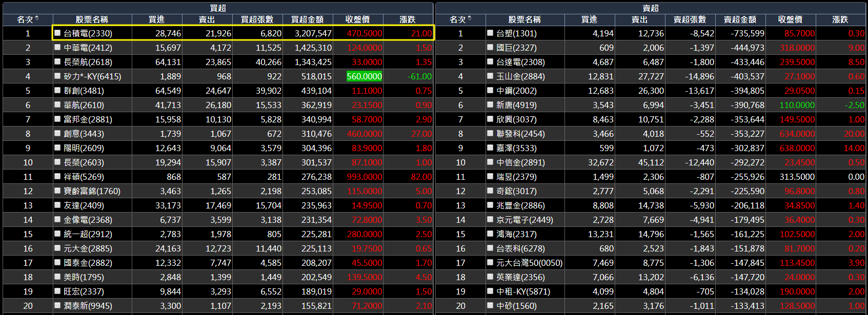Select stock name 祥碩(5269)
This screenshot has height=315, width=868.
tap(84, 177)
